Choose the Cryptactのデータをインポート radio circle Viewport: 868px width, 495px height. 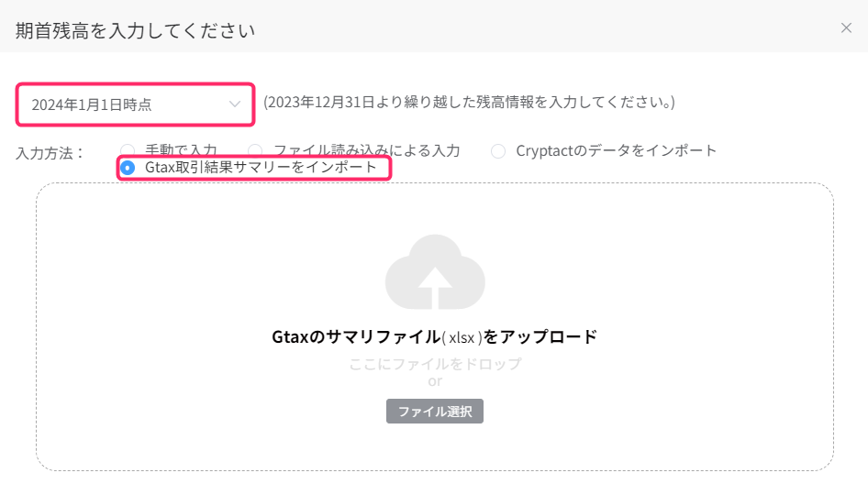pyautogui.click(x=498, y=151)
